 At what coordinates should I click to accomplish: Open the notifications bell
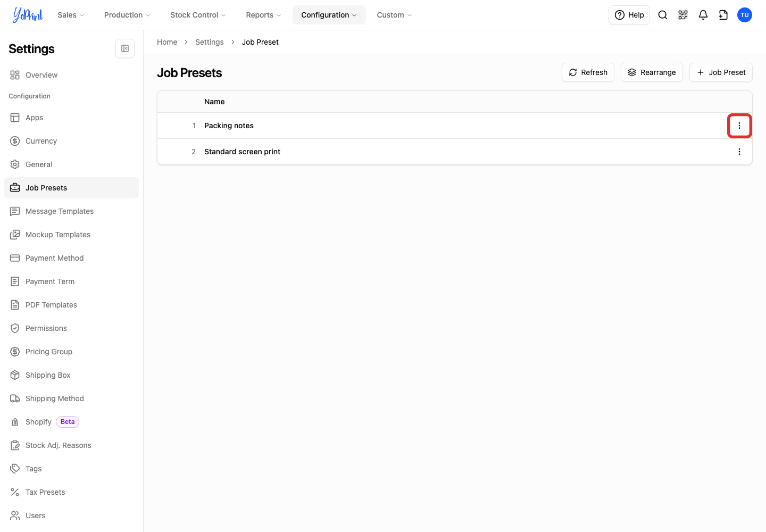703,15
